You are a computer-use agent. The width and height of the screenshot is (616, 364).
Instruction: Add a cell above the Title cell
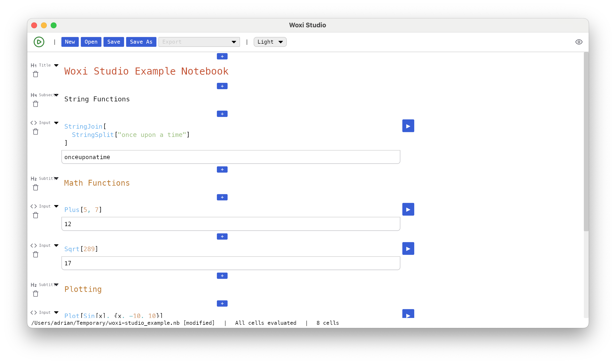coord(222,57)
